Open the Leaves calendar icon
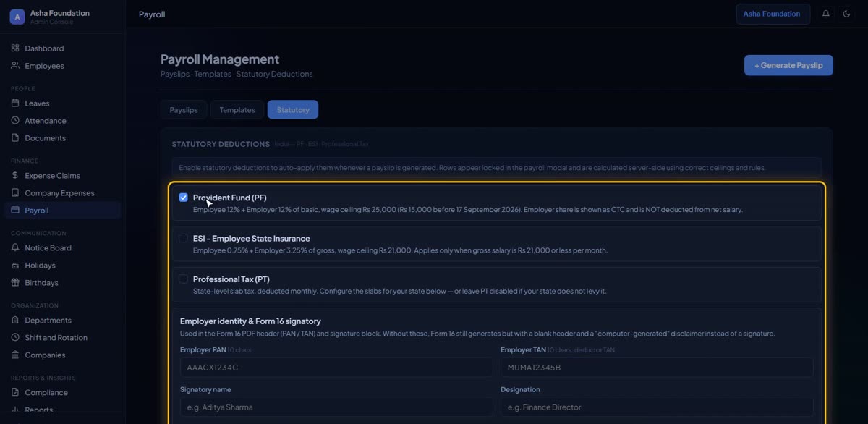Screen dimensions: 868x424 click(x=15, y=103)
